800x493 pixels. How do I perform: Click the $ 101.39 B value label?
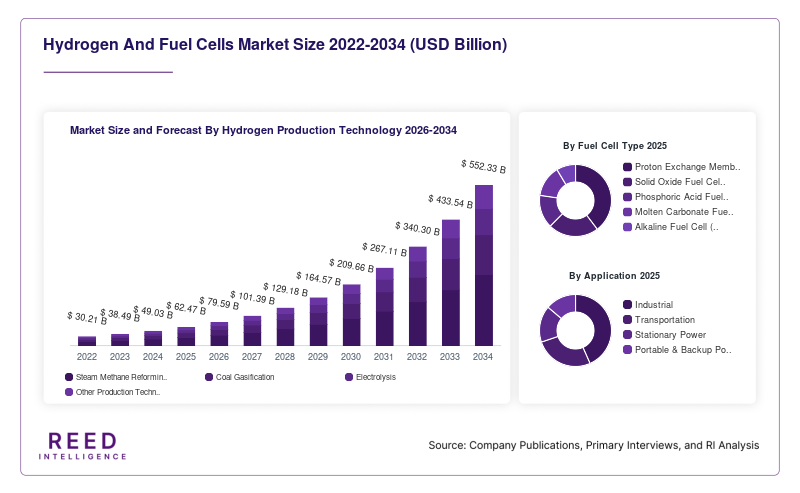click(x=252, y=297)
